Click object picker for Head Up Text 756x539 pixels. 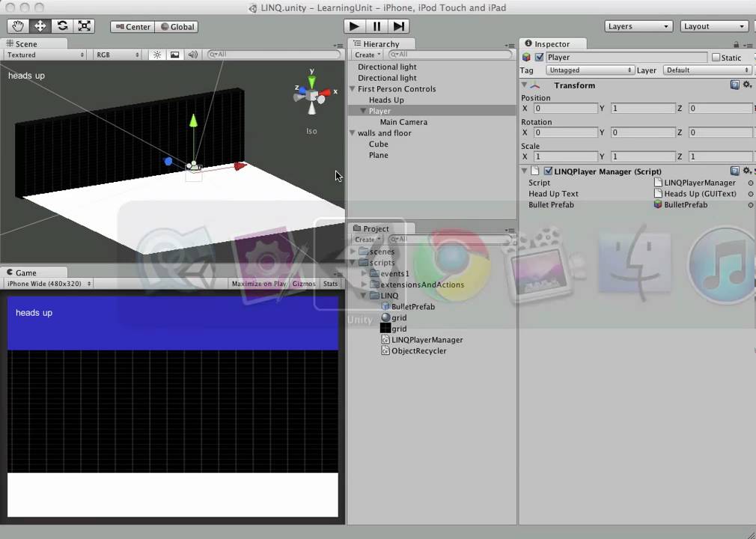coord(751,194)
